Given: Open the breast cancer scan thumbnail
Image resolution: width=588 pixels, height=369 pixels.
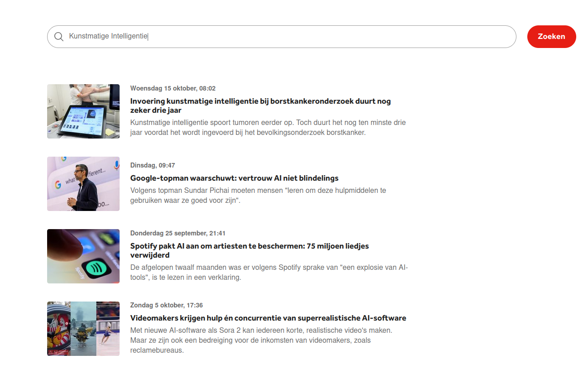Looking at the screenshot, I should [83, 111].
